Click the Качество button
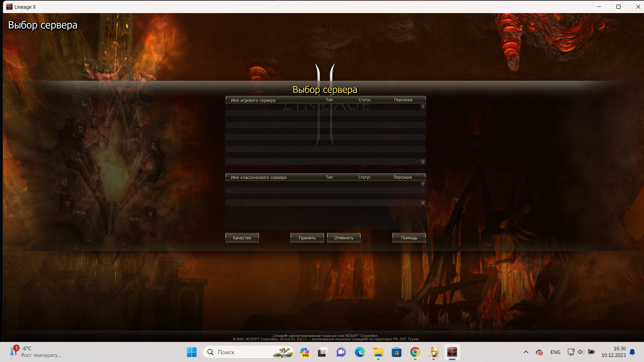644x362 pixels. coord(242,238)
